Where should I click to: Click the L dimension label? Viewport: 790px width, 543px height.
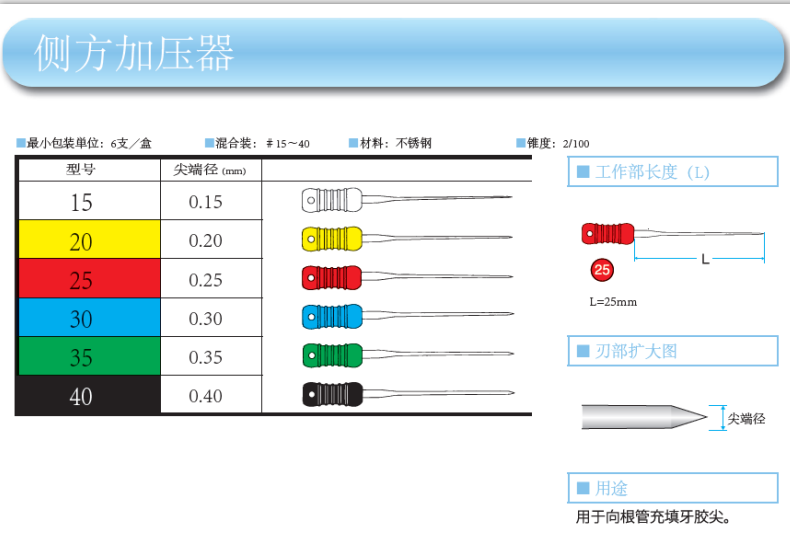pos(705,259)
